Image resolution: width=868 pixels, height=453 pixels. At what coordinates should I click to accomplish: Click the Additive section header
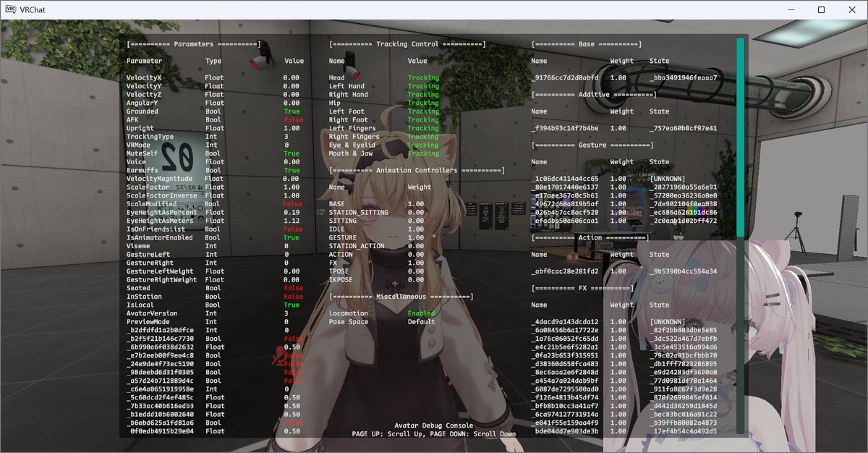(594, 95)
